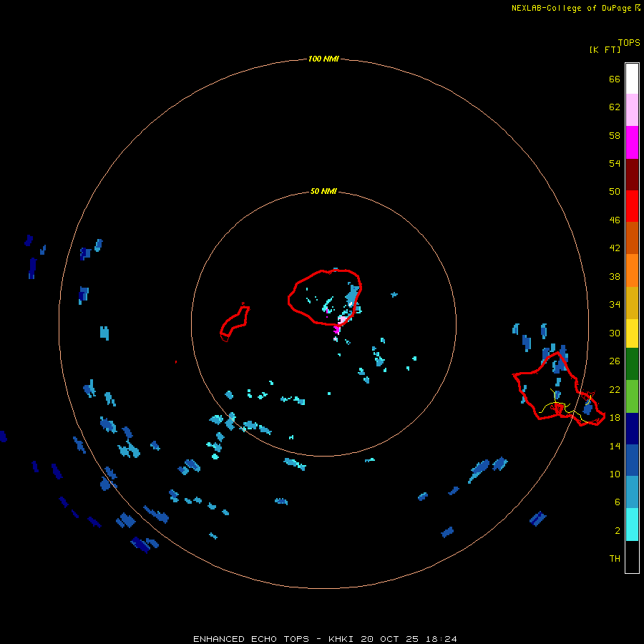The height and width of the screenshot is (644, 644).
Task: Click the cyan swatch at 2-6
Action: coord(632,525)
